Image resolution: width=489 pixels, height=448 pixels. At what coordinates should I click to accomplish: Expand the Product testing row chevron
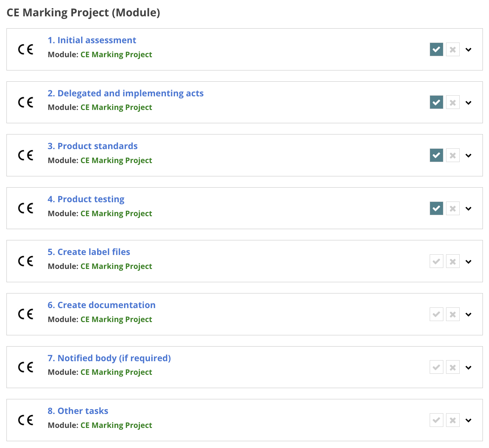469,209
